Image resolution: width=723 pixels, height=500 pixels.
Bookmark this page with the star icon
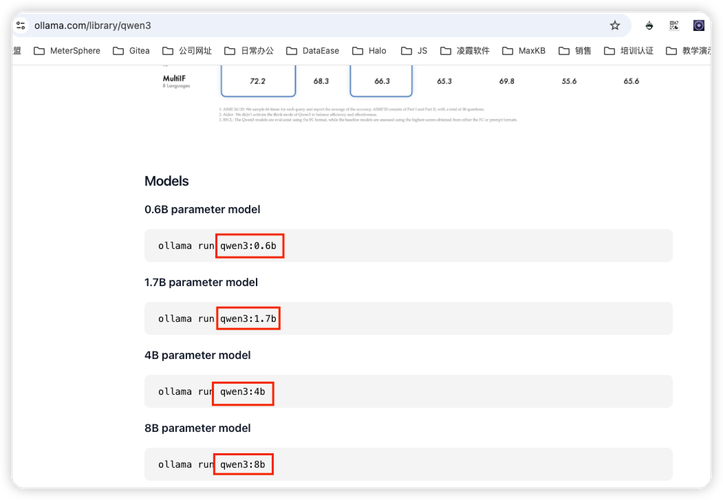click(615, 25)
